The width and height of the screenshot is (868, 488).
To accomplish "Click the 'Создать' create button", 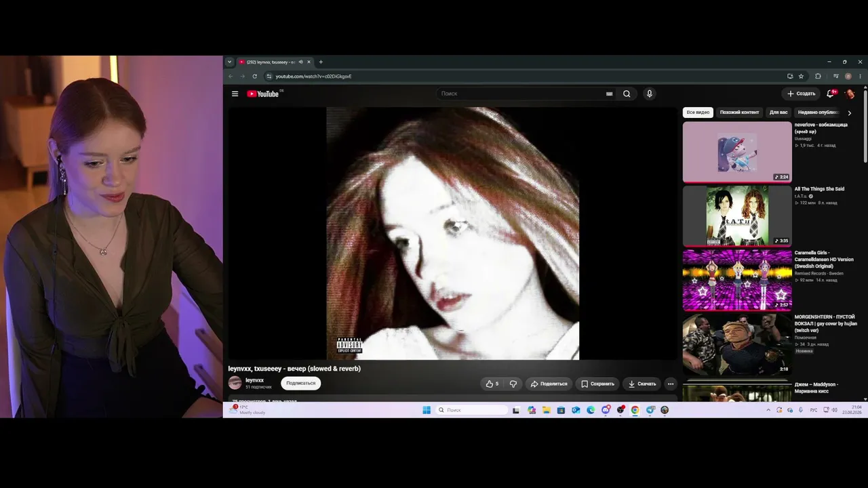I will click(x=801, y=94).
